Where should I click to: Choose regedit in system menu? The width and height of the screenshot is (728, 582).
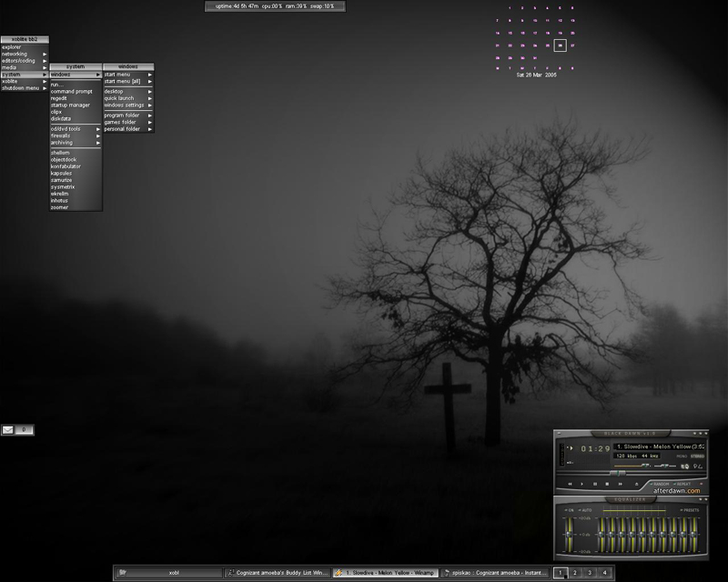pyautogui.click(x=60, y=98)
